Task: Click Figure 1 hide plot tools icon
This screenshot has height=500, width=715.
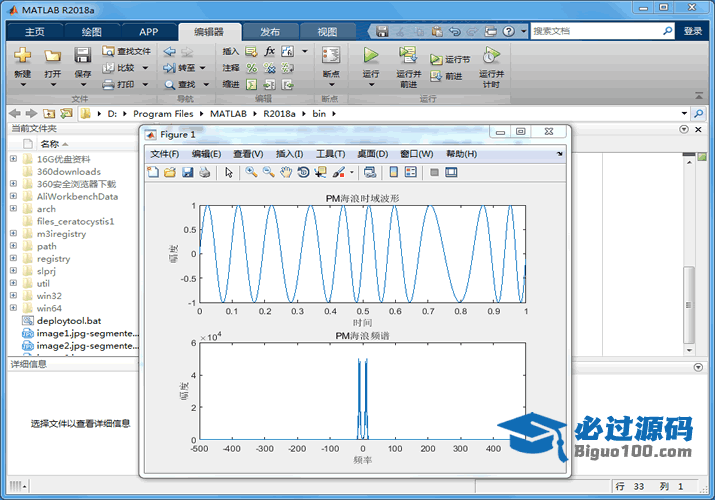Action: (x=435, y=172)
